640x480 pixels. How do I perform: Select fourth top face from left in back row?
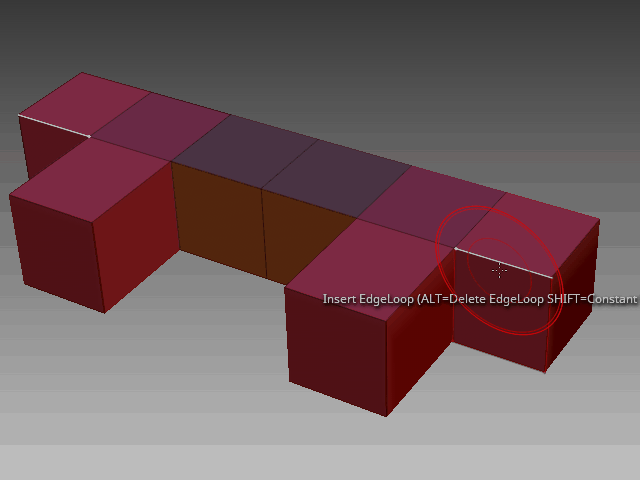[335, 170]
